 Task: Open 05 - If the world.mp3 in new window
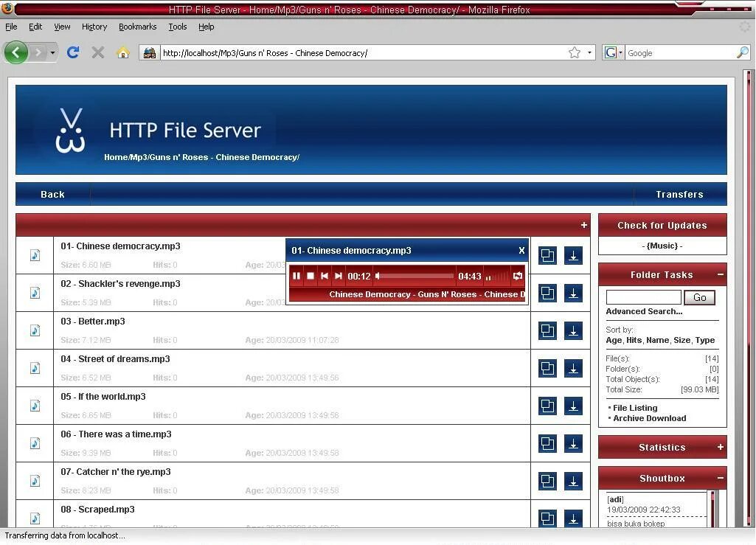click(548, 406)
